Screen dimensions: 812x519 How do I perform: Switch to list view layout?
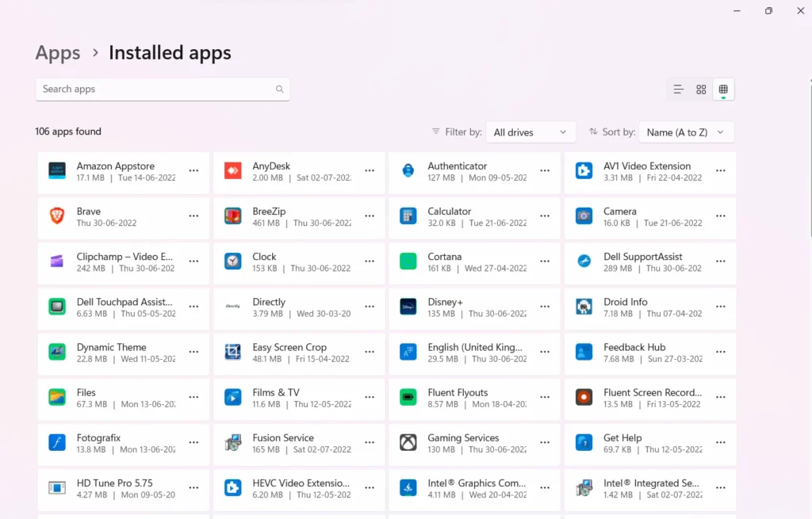(679, 90)
